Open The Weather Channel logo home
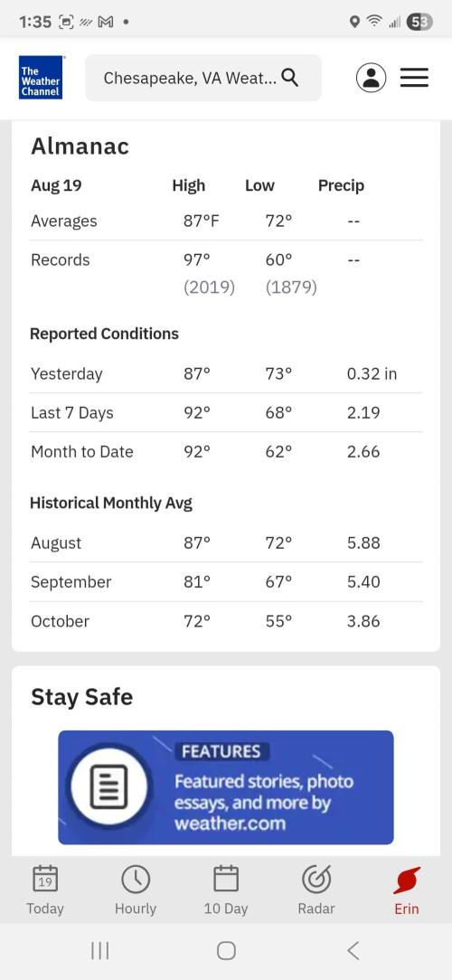The image size is (452, 980). click(41, 78)
